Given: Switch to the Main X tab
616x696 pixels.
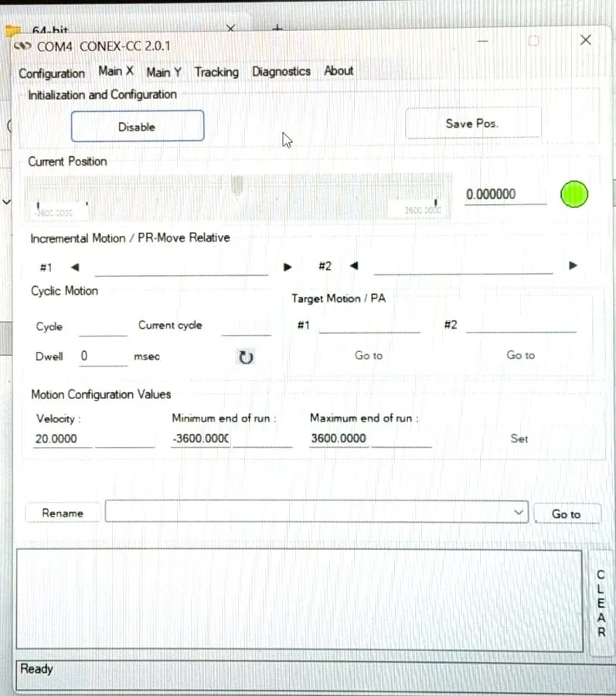Looking at the screenshot, I should [x=116, y=71].
